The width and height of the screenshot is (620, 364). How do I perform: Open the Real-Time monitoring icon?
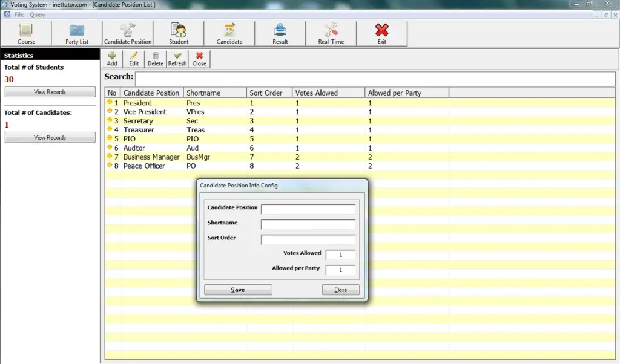[331, 33]
